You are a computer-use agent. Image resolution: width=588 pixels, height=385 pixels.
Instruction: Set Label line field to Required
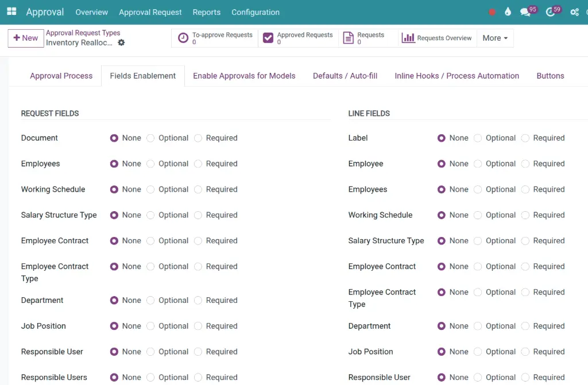coord(525,138)
